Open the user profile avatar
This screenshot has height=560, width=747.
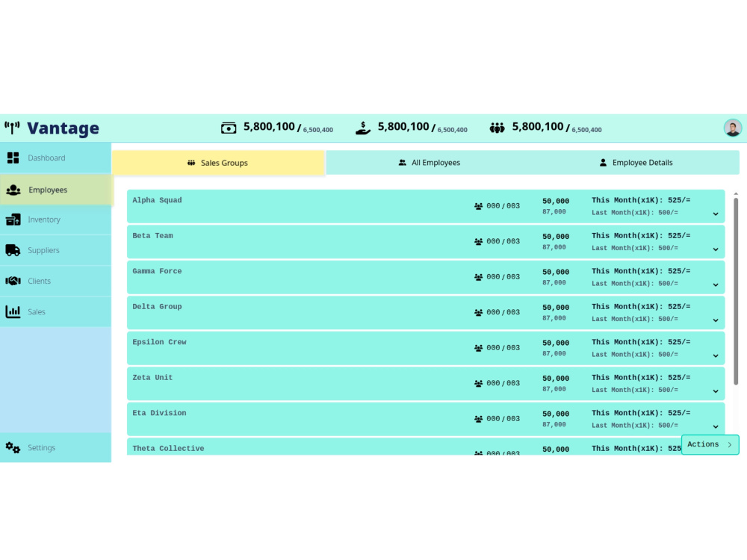click(732, 128)
